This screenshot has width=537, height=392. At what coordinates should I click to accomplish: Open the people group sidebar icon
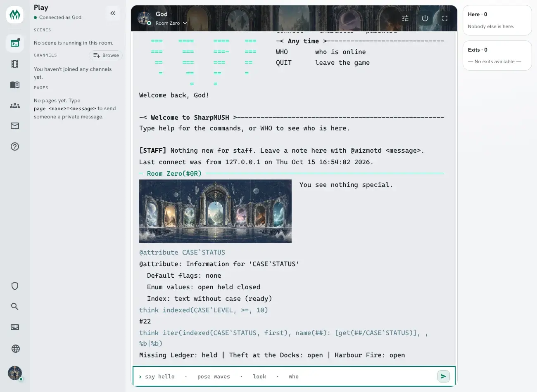[15, 105]
